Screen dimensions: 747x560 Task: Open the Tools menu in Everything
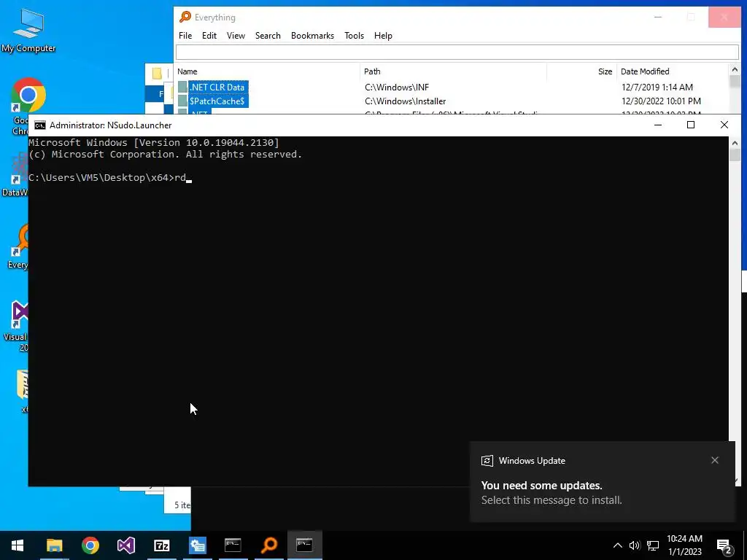click(x=354, y=36)
